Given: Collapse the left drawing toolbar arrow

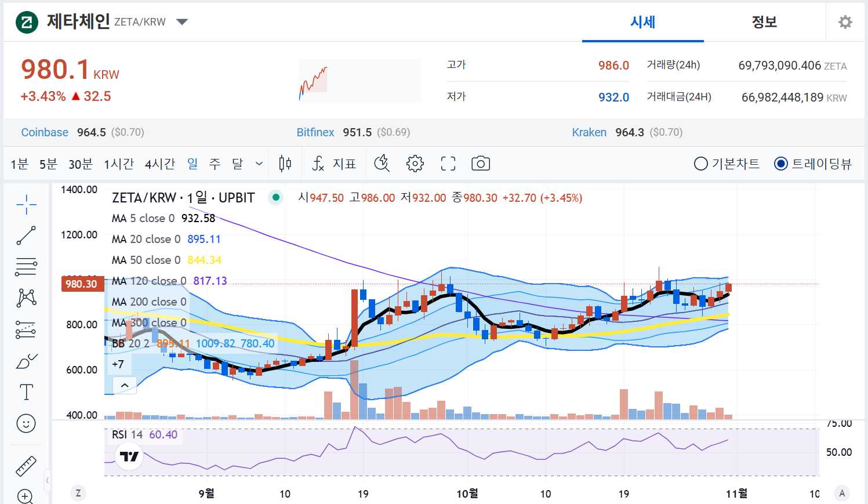Looking at the screenshot, I should [x=48, y=480].
